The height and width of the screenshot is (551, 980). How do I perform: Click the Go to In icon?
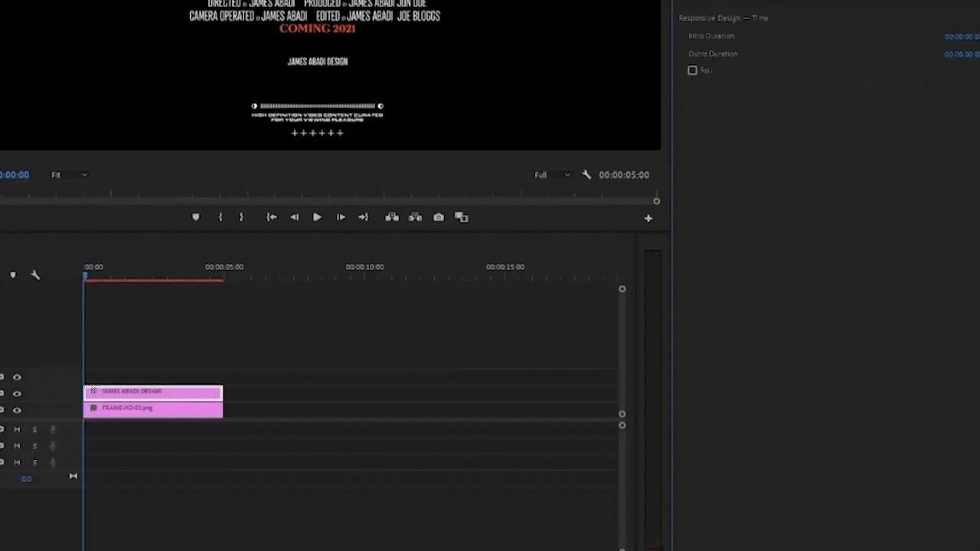pyautogui.click(x=271, y=217)
